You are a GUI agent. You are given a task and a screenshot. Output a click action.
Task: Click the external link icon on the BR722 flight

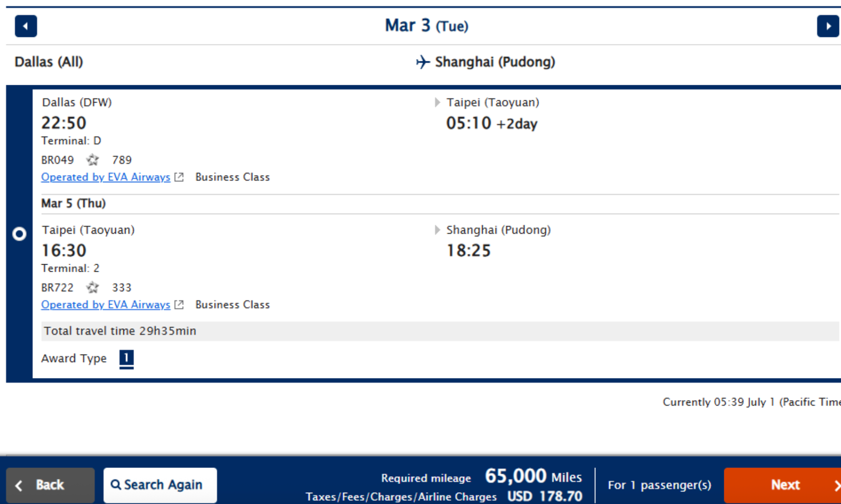[x=179, y=304]
